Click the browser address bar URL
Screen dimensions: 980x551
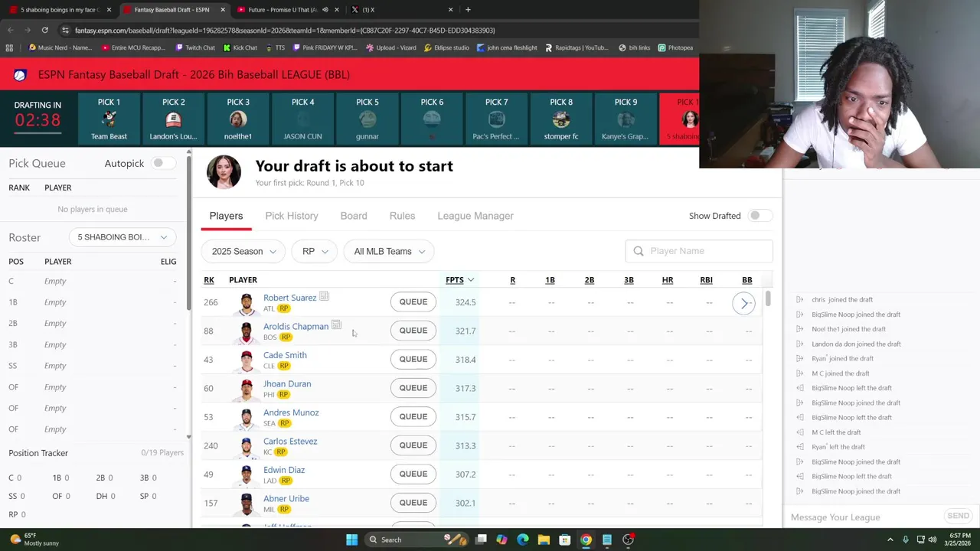(285, 31)
